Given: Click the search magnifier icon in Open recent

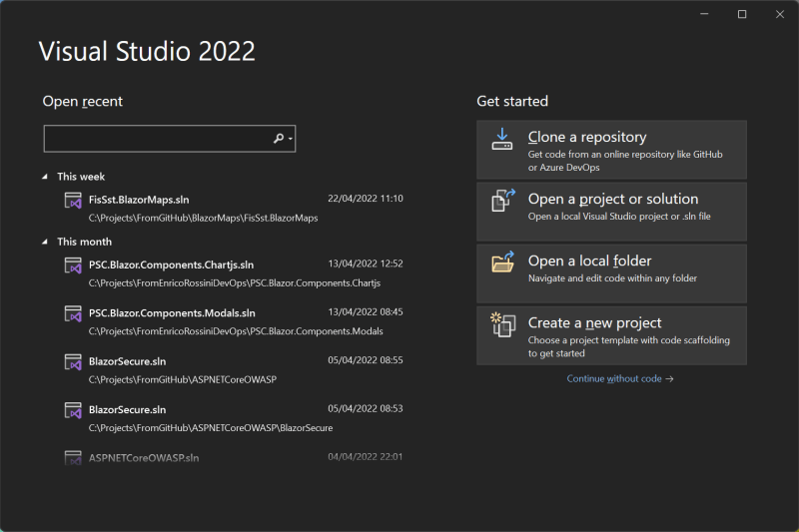Looking at the screenshot, I should click(279, 139).
